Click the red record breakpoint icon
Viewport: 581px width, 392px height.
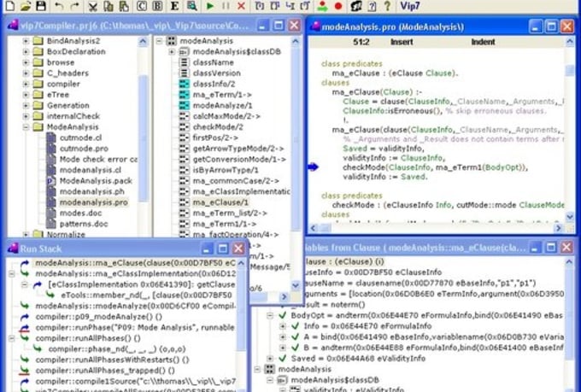click(339, 6)
